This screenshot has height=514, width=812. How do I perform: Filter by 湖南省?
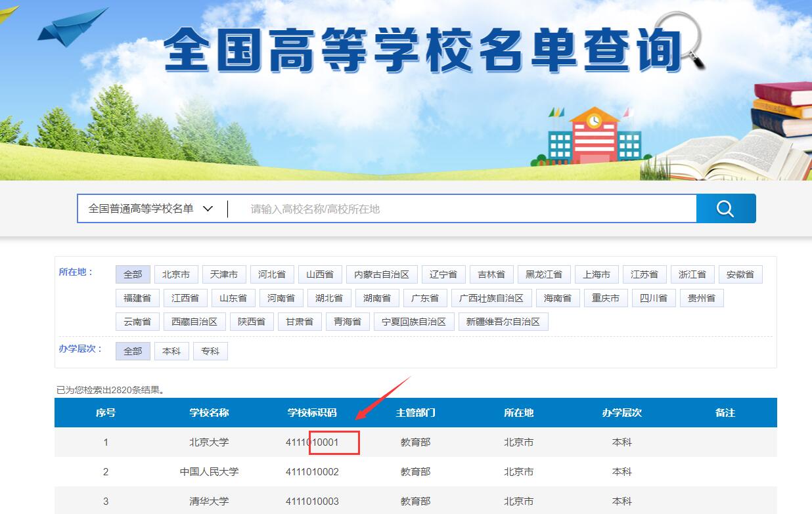(377, 298)
